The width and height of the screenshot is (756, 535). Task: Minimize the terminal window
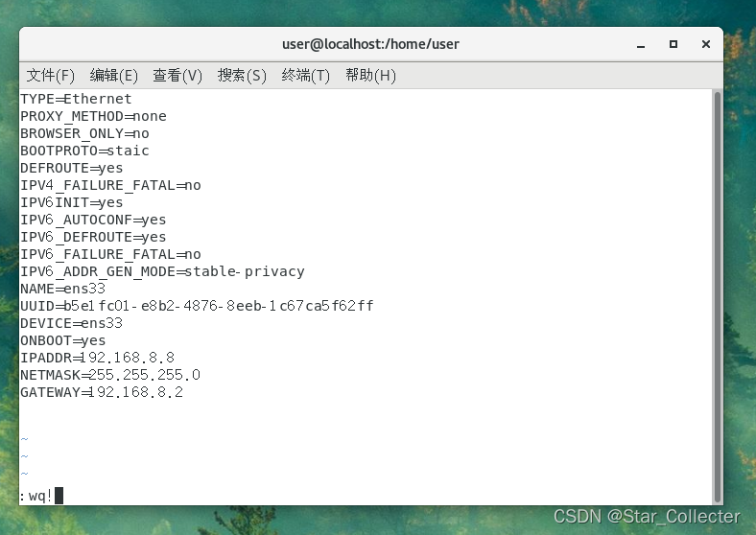point(641,44)
